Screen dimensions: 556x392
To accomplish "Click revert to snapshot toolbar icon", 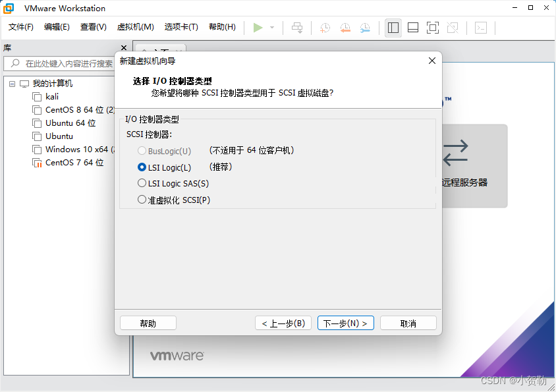I will [x=345, y=28].
